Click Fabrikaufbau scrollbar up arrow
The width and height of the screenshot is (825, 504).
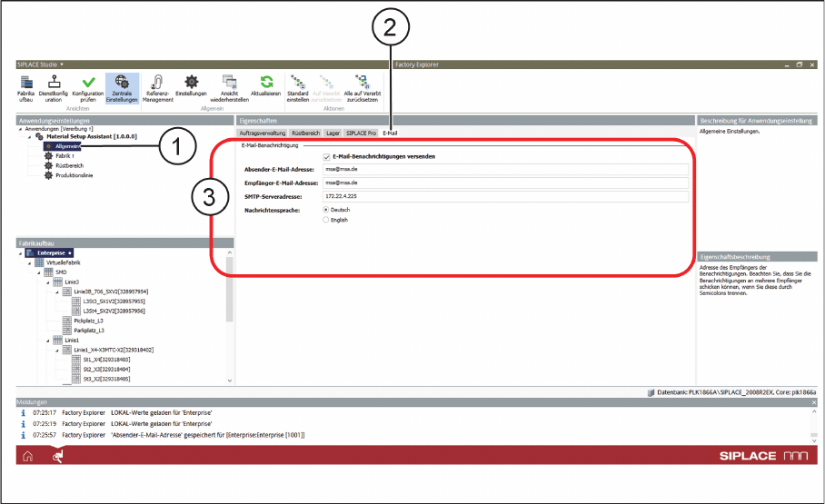click(x=229, y=253)
